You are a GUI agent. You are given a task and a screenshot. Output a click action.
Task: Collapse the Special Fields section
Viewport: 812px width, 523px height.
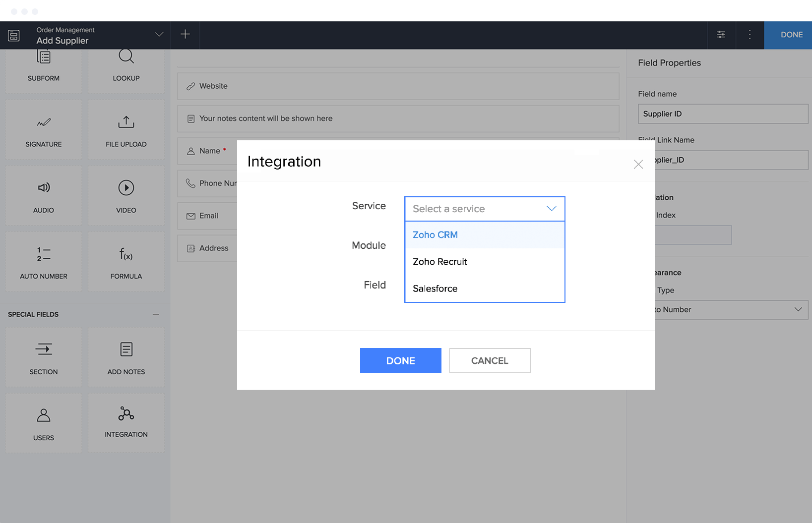click(x=156, y=315)
